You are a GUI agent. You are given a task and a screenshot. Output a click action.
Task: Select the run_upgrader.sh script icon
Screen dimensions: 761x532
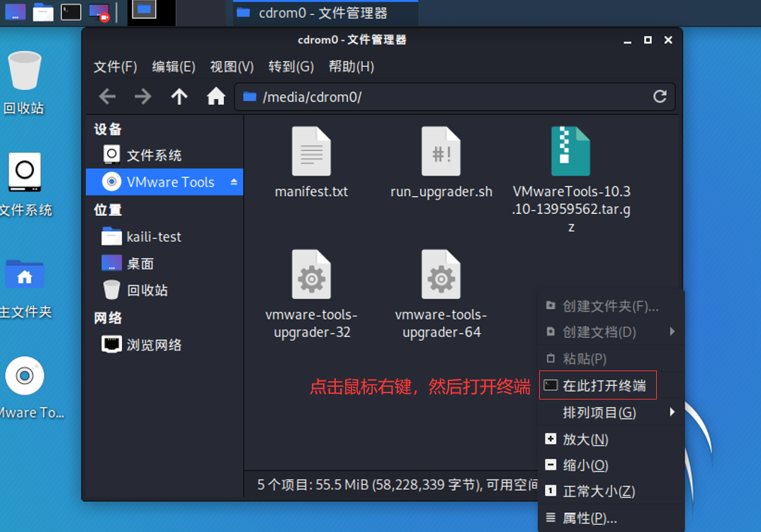(441, 151)
